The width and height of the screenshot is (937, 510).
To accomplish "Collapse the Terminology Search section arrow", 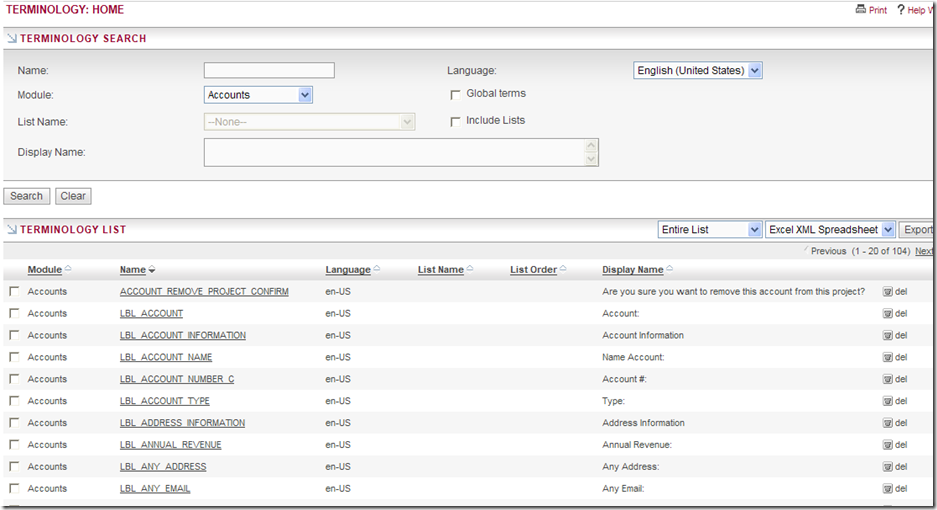I will [11, 39].
